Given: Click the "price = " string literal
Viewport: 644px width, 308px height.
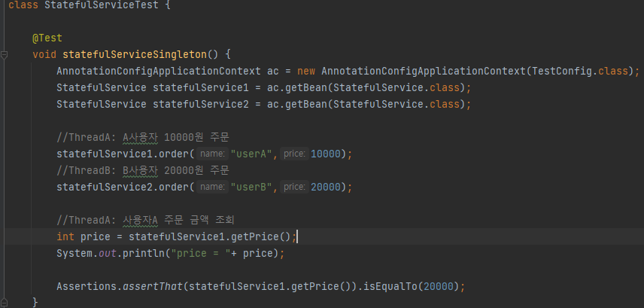Looking at the screenshot, I should click(200, 253).
